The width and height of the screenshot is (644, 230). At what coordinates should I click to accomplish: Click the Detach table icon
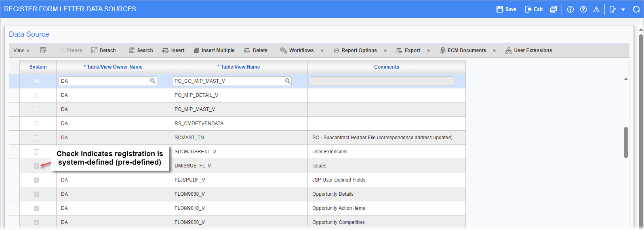point(94,50)
